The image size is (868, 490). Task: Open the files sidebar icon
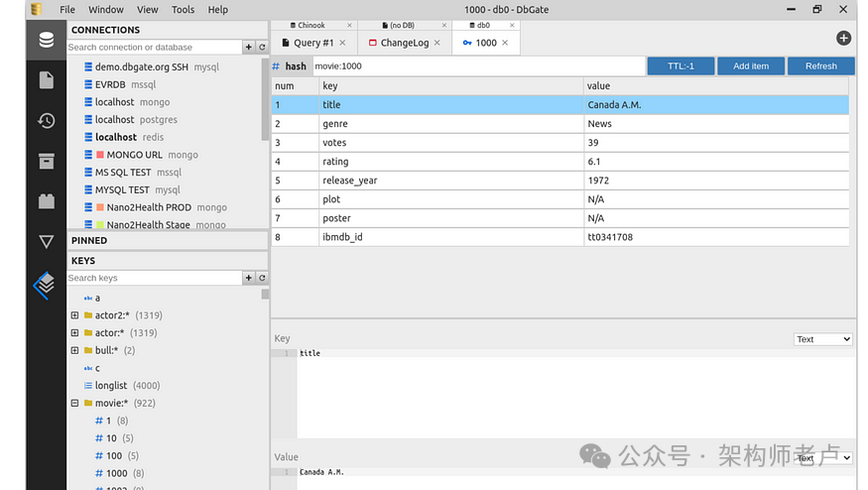[x=46, y=80]
